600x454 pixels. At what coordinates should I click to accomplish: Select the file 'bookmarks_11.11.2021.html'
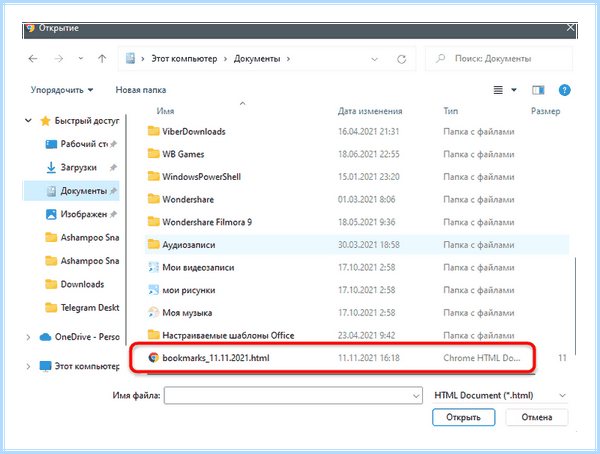[x=216, y=358]
